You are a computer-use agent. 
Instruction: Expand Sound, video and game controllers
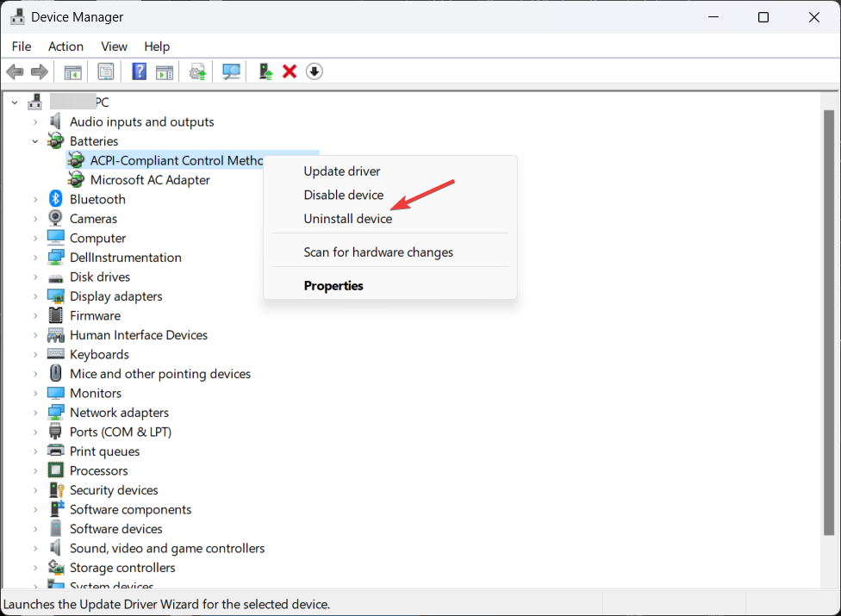click(x=35, y=549)
